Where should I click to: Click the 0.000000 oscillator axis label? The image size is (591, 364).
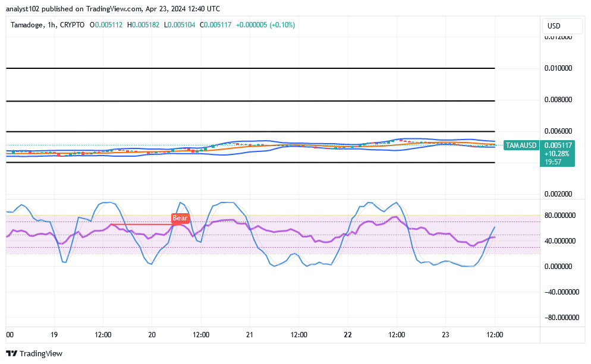tap(558, 267)
